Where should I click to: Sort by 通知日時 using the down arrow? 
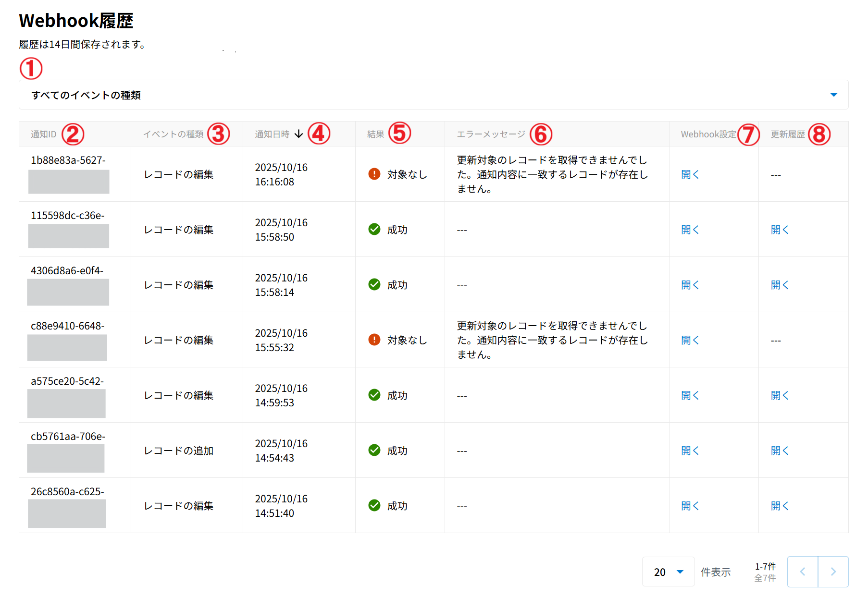click(298, 134)
